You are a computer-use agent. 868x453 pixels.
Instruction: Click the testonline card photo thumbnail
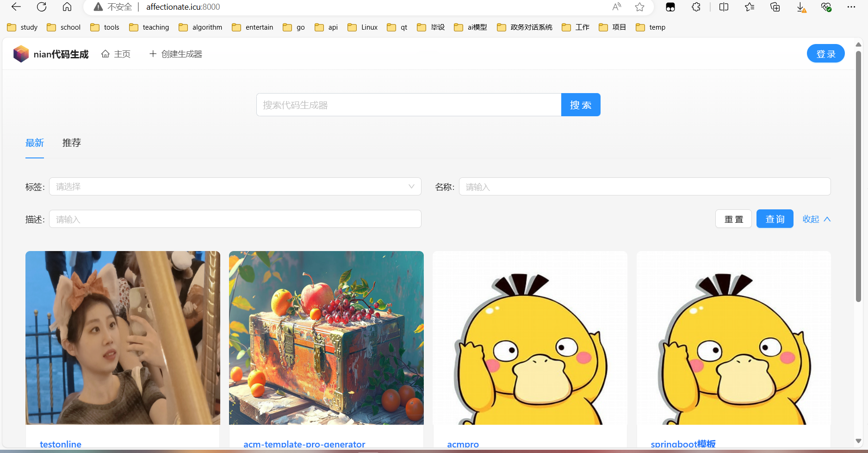(x=123, y=338)
